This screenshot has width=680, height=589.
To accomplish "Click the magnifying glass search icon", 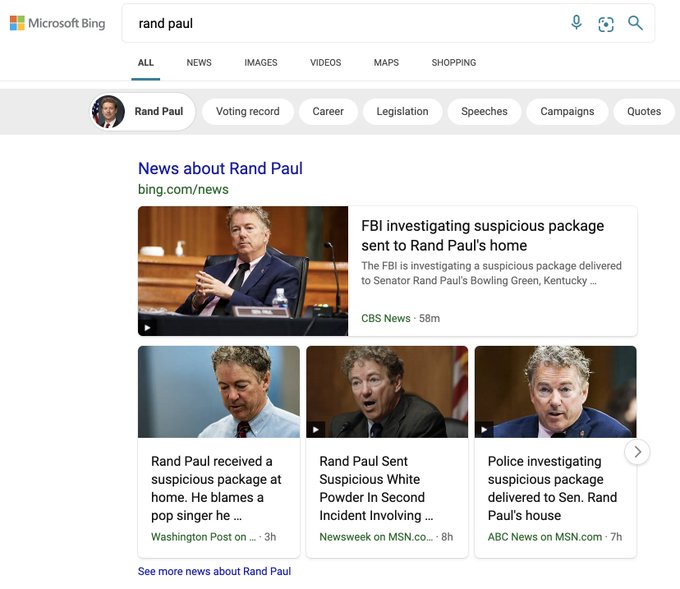I will point(635,23).
